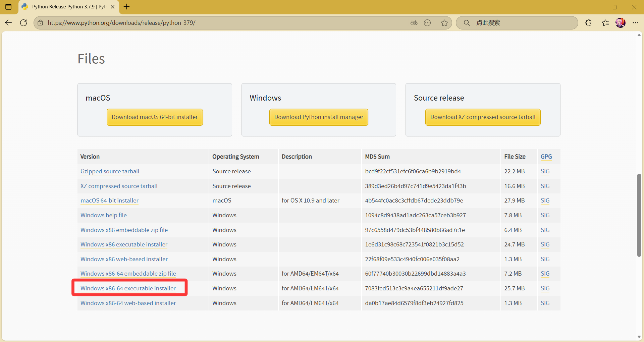The image size is (644, 342).
Task: Open Windows x86 web-based installer link
Action: [124, 259]
